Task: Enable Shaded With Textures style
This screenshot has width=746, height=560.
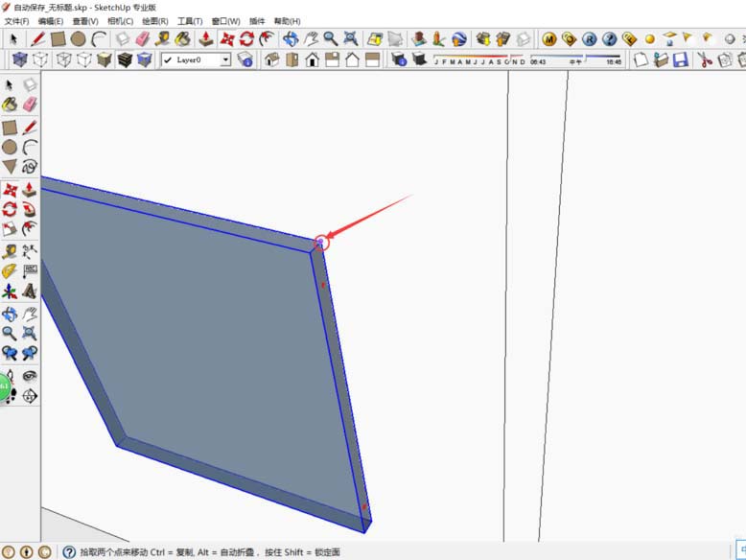Action: (125, 59)
